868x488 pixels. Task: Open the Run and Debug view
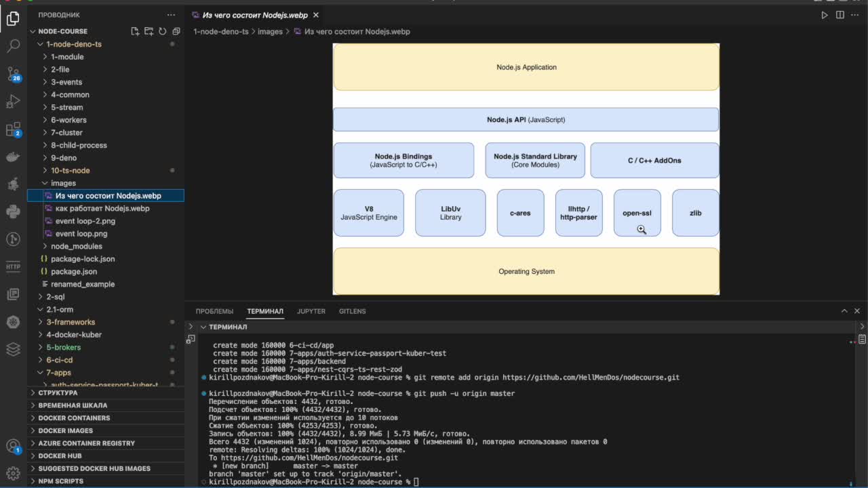[13, 102]
